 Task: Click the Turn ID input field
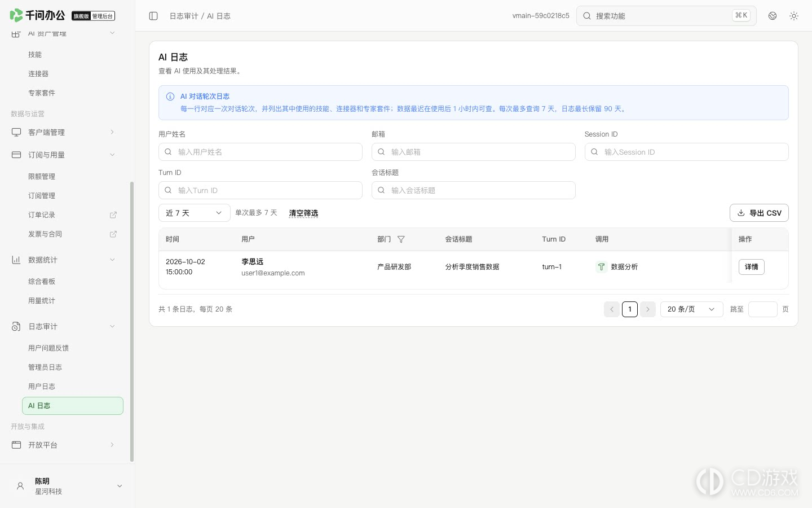261,190
